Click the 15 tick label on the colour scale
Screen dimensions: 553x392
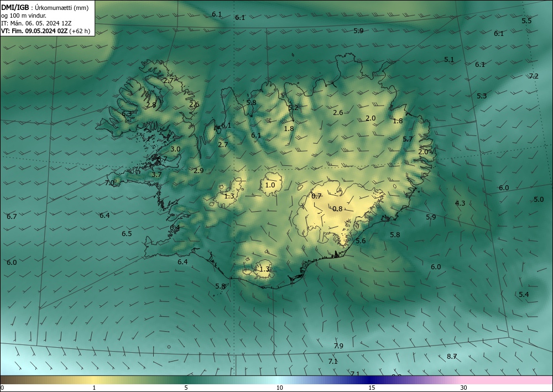point(372,388)
